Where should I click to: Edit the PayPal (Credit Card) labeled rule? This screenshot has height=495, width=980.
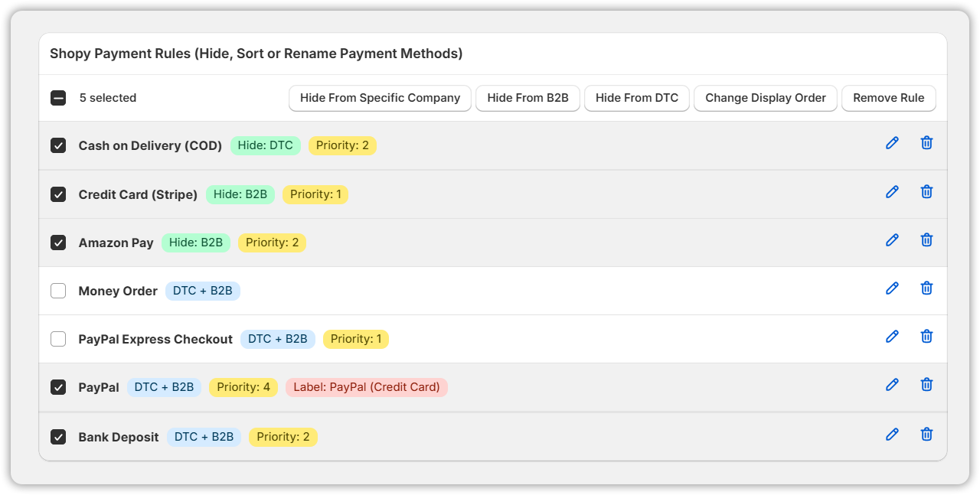pos(892,384)
